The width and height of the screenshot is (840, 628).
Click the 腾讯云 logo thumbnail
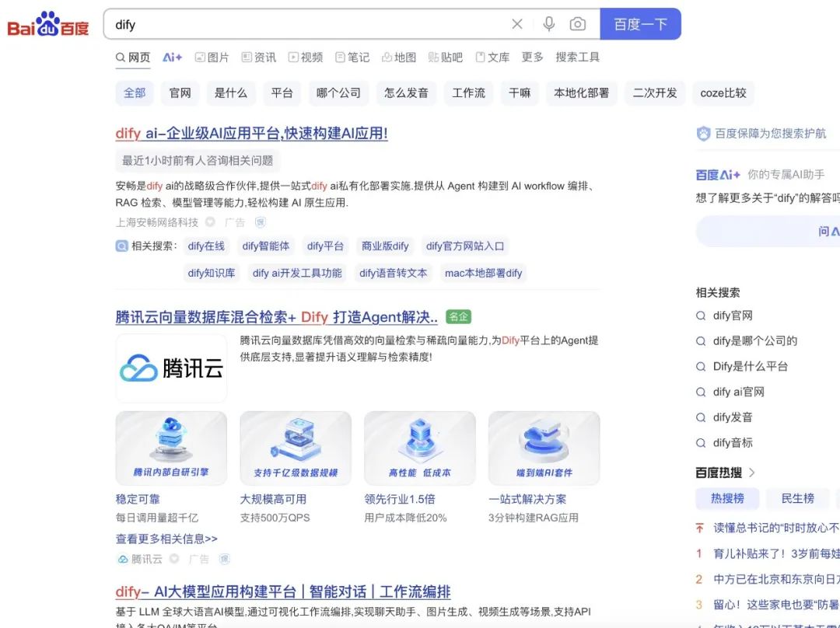coord(171,368)
